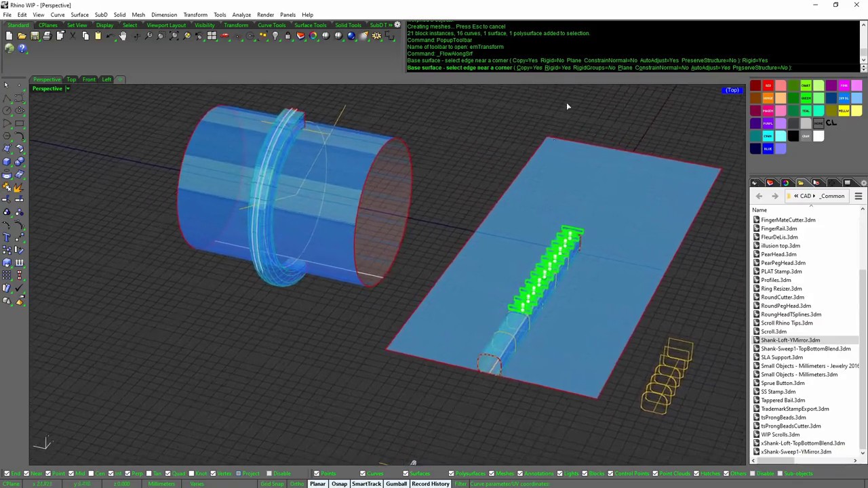Toggle the Polysurfaces selection filter checkbox
This screenshot has width=868, height=488.
(x=451, y=474)
